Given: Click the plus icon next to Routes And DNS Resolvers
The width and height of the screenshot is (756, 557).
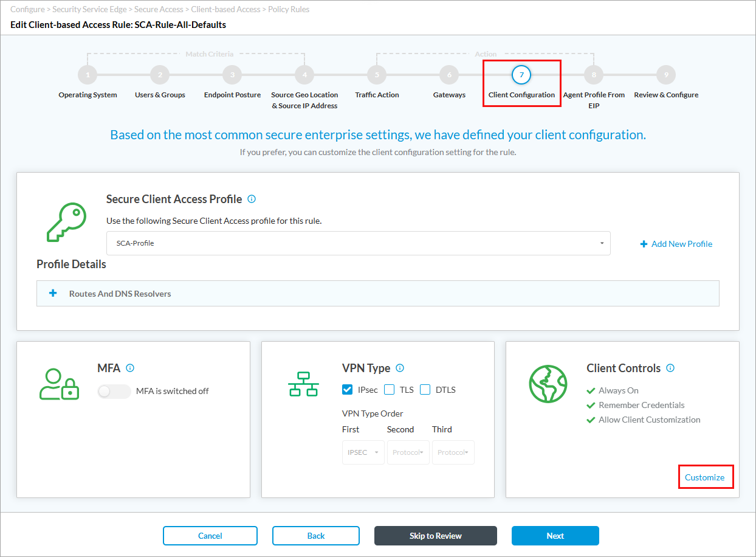Looking at the screenshot, I should (53, 293).
